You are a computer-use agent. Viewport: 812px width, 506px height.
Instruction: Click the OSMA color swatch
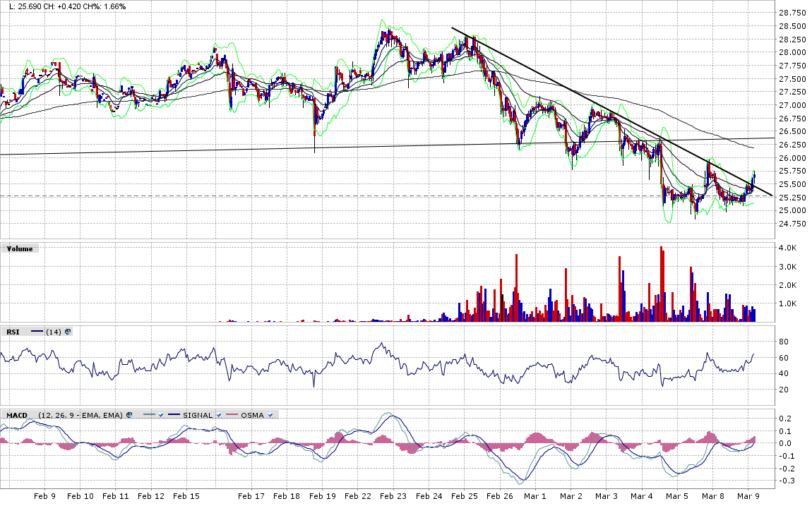pyautogui.click(x=232, y=415)
